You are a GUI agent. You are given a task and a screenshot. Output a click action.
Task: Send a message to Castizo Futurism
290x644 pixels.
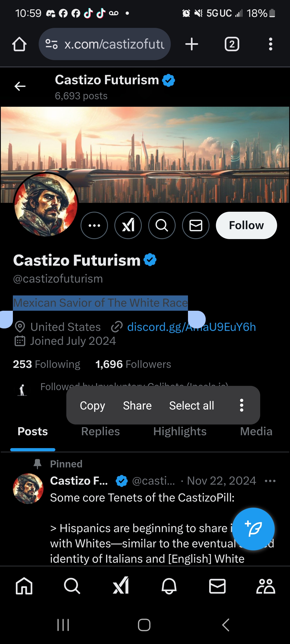196,225
